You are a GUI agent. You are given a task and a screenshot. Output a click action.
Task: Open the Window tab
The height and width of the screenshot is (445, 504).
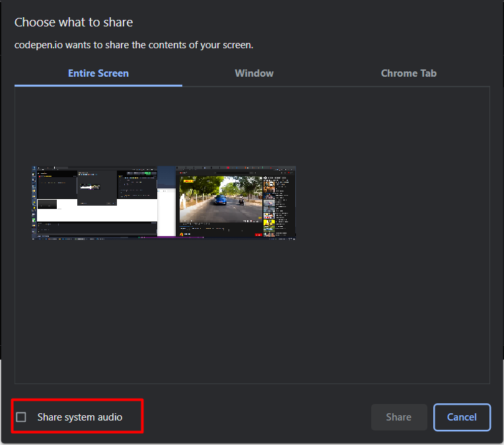click(x=254, y=73)
